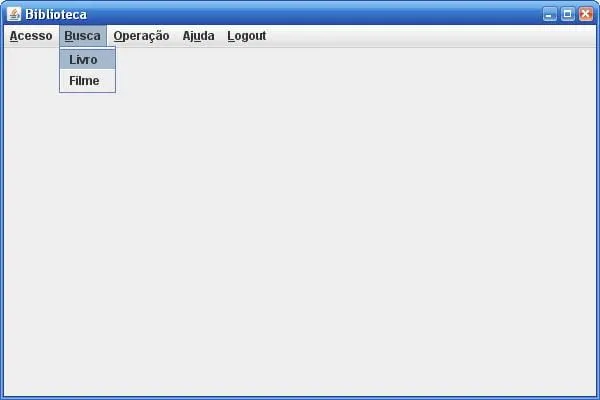The image size is (600, 400).
Task: Click the empty gray content area
Action: pyautogui.click(x=344, y=230)
